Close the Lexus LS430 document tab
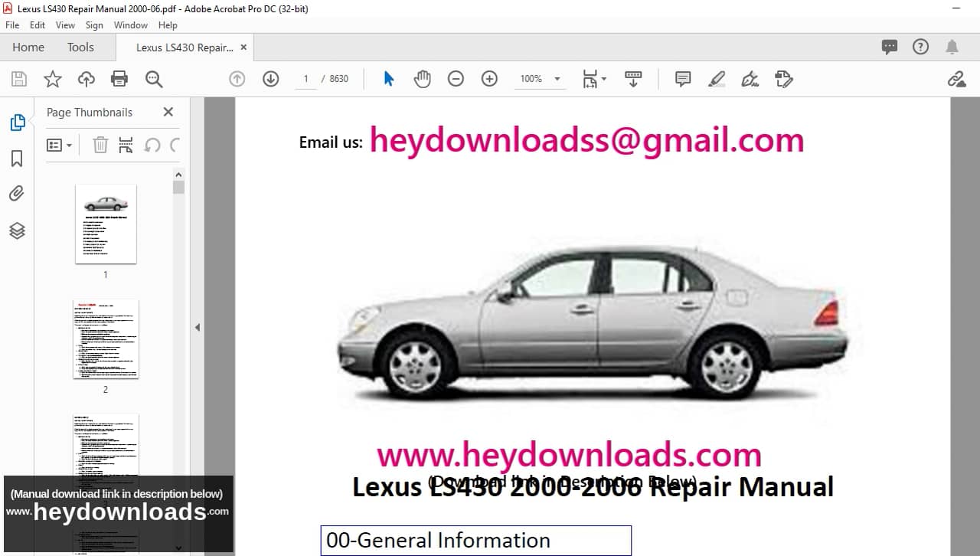Viewport: 980px width, 556px height. pyautogui.click(x=244, y=47)
